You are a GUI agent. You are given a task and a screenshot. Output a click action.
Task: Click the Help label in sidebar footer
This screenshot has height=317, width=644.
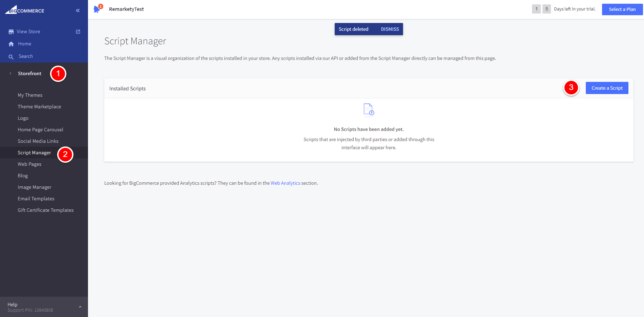13,304
